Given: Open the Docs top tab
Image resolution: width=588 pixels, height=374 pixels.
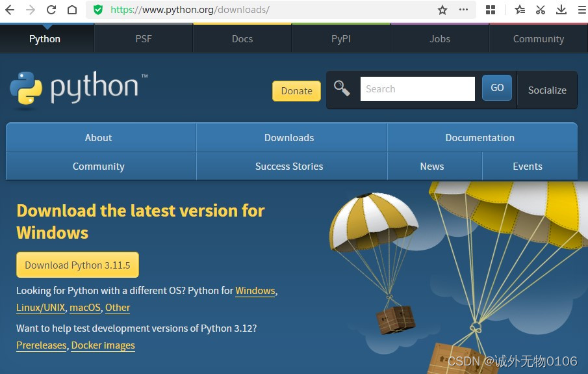Looking at the screenshot, I should pyautogui.click(x=242, y=39).
